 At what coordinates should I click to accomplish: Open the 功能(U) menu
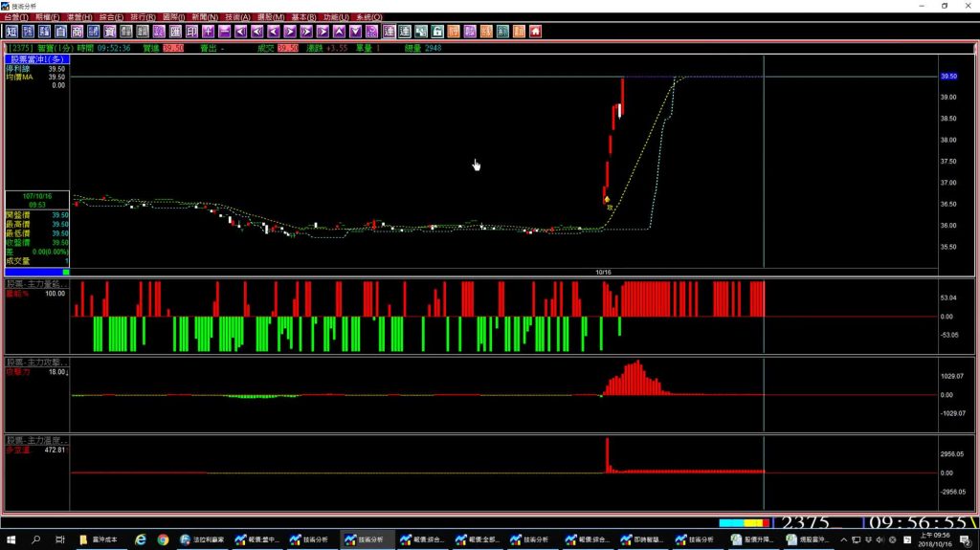point(336,17)
